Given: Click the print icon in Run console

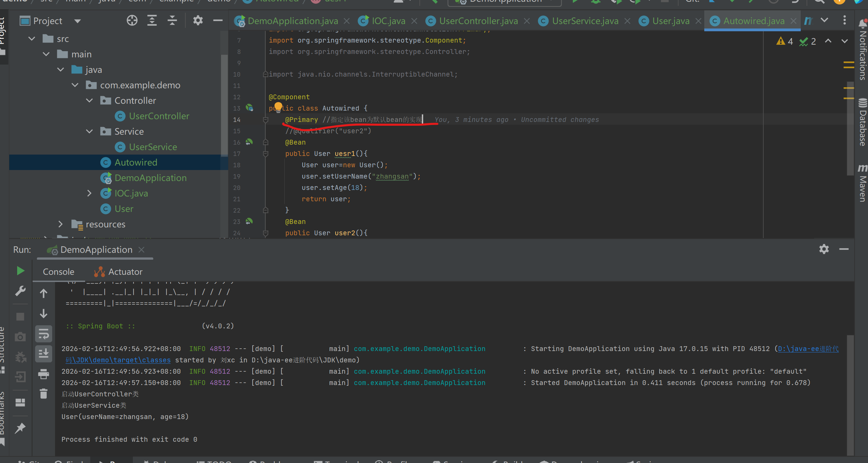Looking at the screenshot, I should tap(44, 374).
